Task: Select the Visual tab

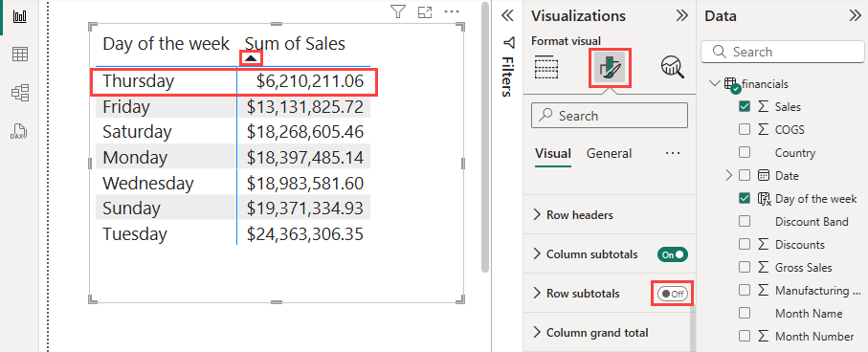Action: [553, 153]
